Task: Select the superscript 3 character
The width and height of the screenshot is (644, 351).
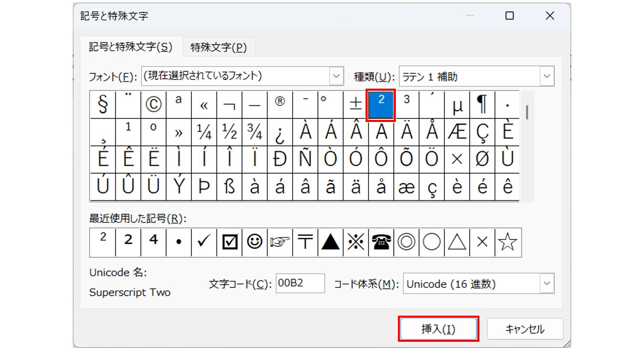Action: pyautogui.click(x=407, y=105)
